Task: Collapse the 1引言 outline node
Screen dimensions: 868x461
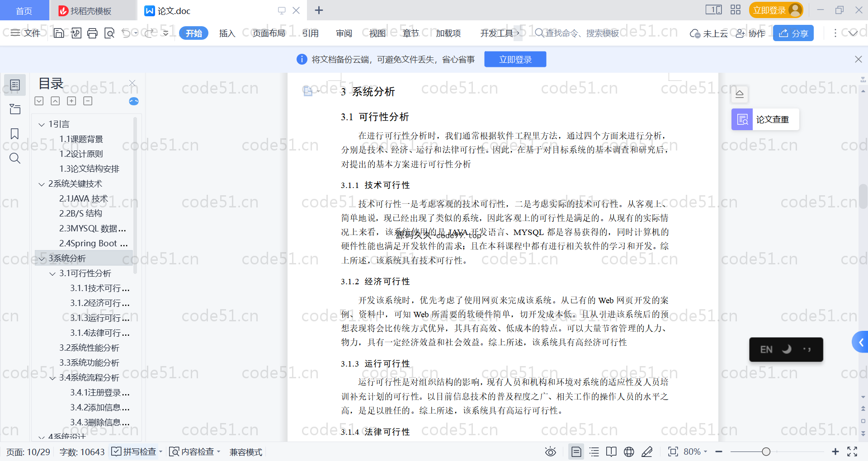Action: (x=42, y=124)
